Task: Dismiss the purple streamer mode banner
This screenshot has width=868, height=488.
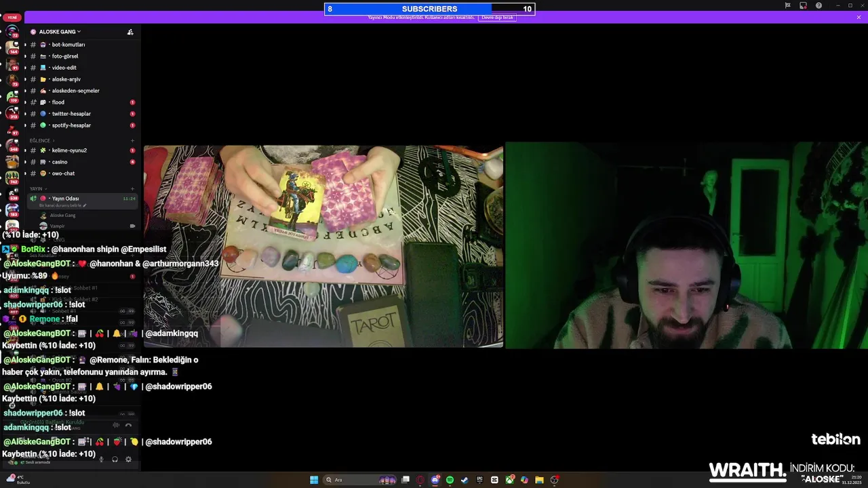Action: [x=859, y=17]
